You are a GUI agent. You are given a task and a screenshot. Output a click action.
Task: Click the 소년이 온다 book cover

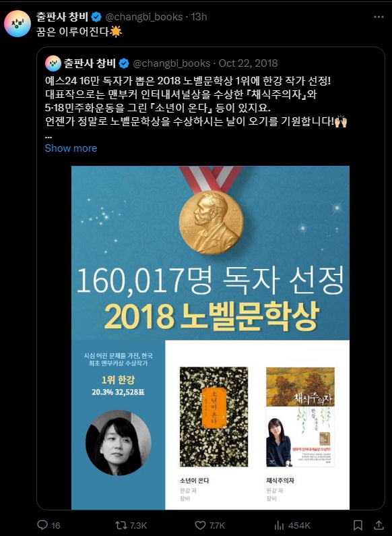click(214, 417)
